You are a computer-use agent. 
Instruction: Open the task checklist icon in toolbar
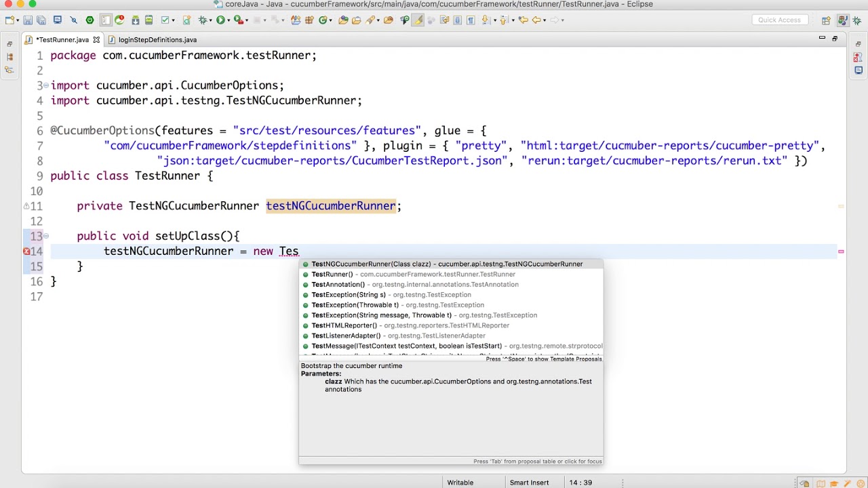tap(165, 20)
